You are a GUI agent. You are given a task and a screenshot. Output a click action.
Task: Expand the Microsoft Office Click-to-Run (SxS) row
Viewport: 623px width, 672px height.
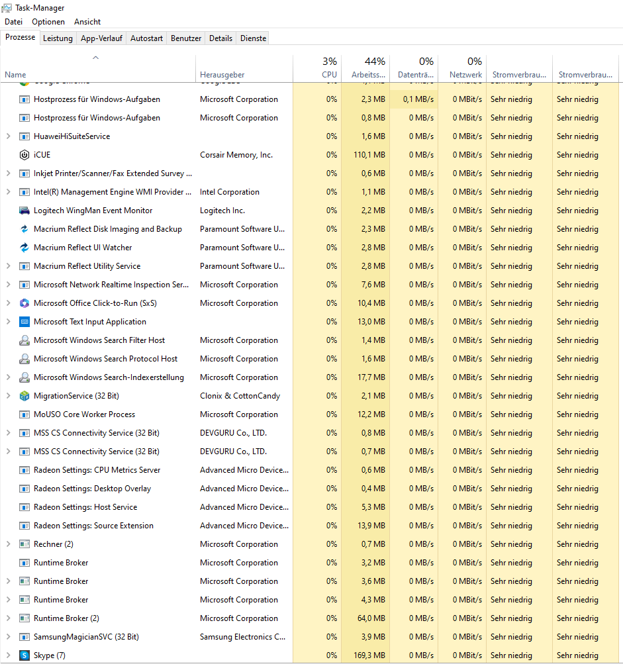coord(8,303)
